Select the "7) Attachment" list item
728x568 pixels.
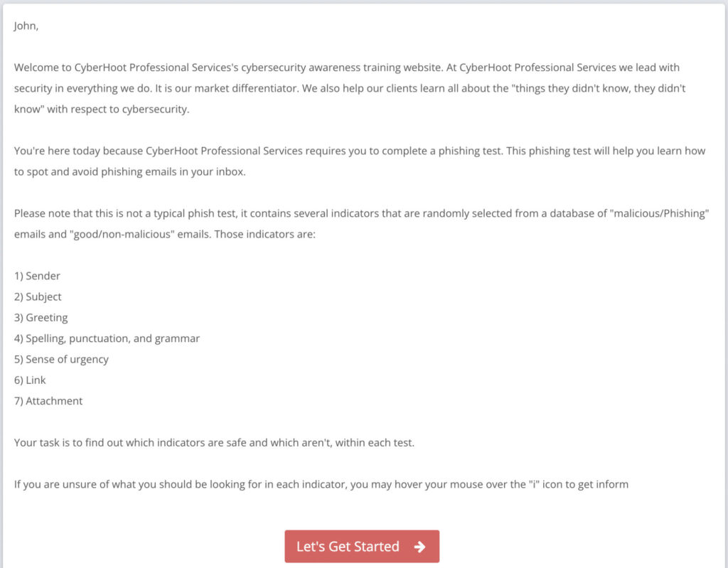[x=48, y=401]
